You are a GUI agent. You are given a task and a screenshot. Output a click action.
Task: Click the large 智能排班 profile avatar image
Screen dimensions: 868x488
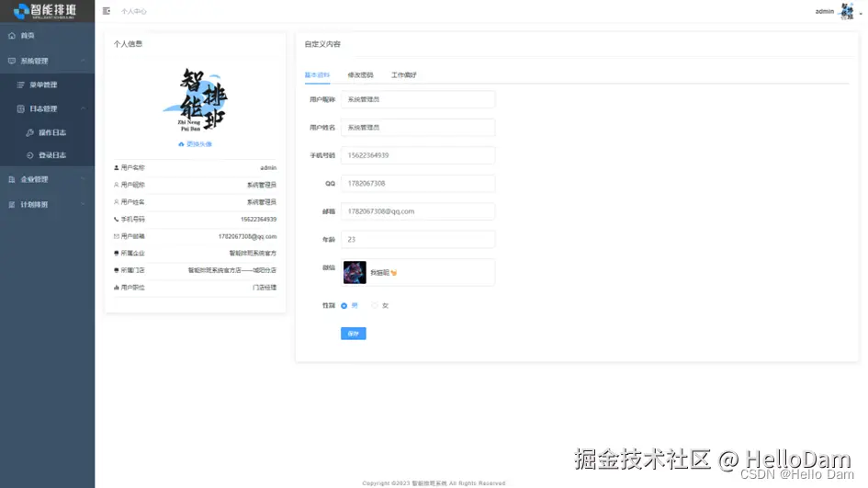click(196, 99)
